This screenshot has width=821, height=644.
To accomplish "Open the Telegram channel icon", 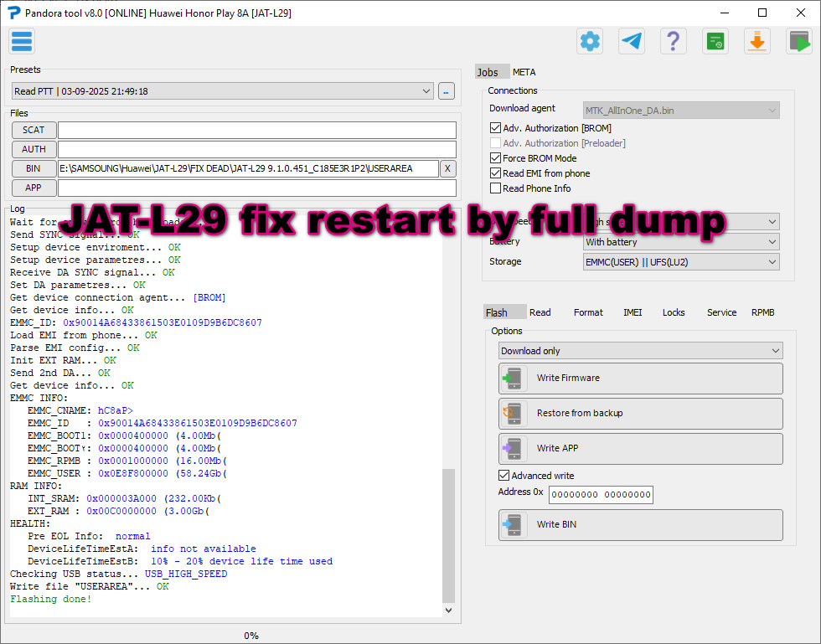I will [x=632, y=41].
